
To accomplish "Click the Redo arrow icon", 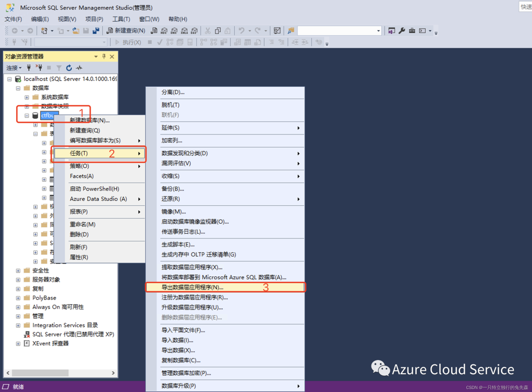I will (258, 31).
